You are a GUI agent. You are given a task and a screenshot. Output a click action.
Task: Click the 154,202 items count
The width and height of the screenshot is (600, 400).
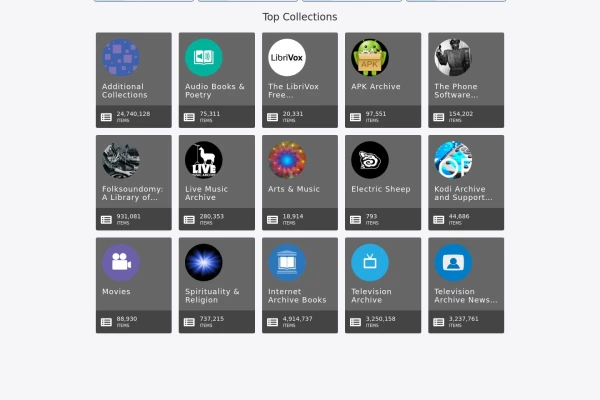(x=461, y=116)
